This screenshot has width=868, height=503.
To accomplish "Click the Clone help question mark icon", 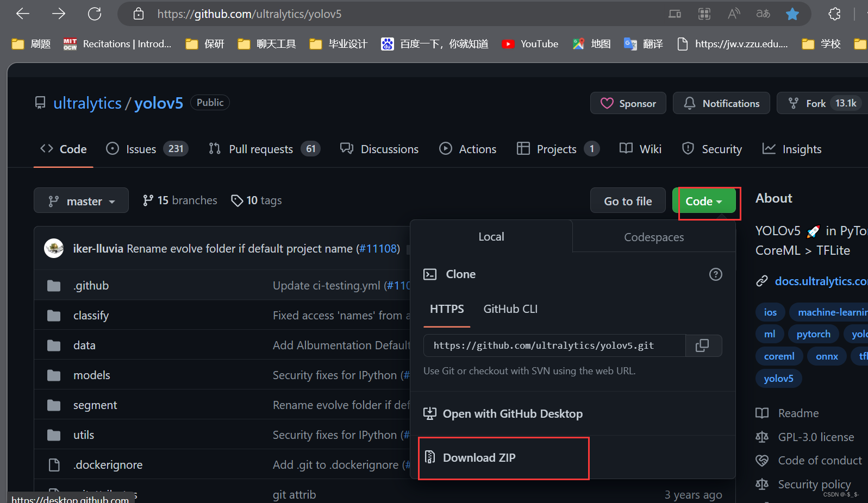I will click(716, 274).
